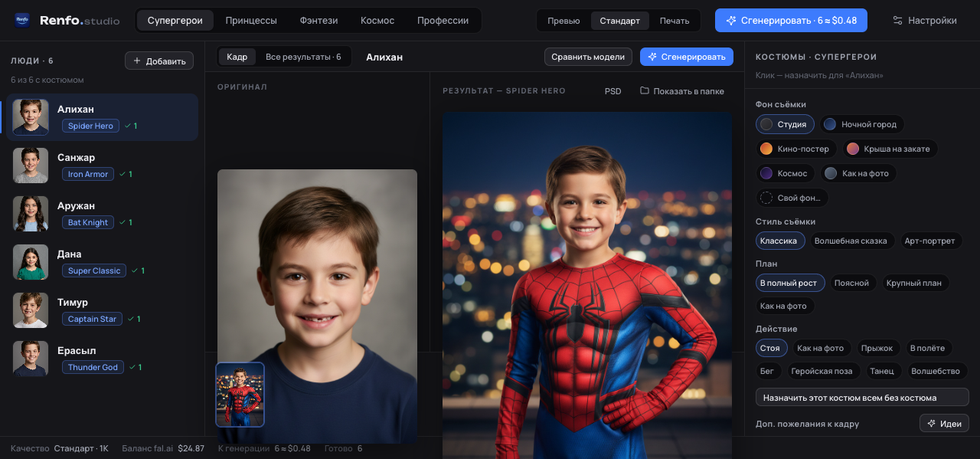This screenshot has width=980, height=459.
Task: Click the Добавить person button
Action: coord(159,61)
